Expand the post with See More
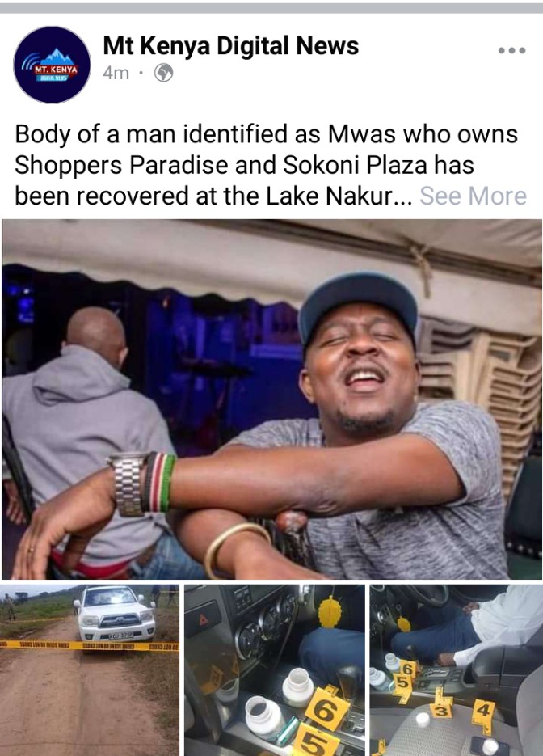Image resolution: width=543 pixels, height=756 pixels. click(474, 196)
